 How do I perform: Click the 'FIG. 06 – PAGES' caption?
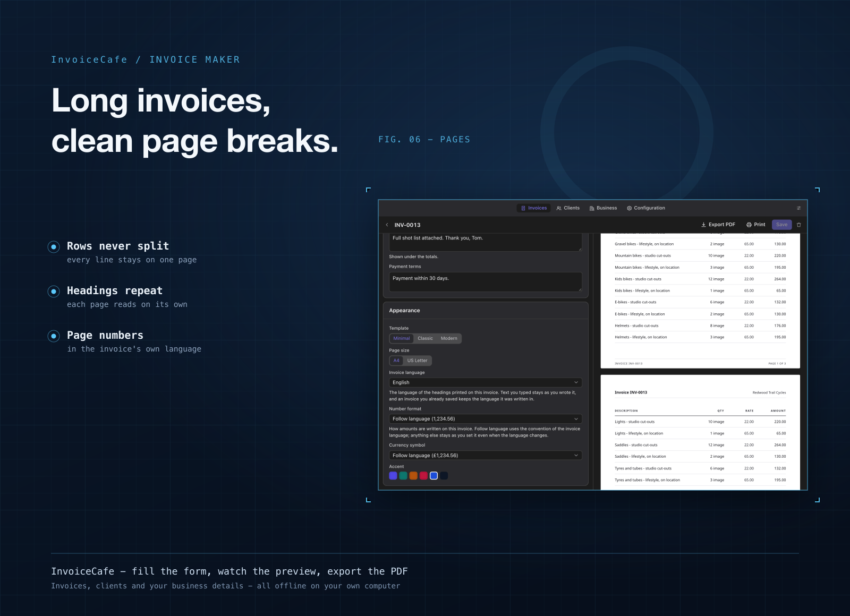[424, 140]
